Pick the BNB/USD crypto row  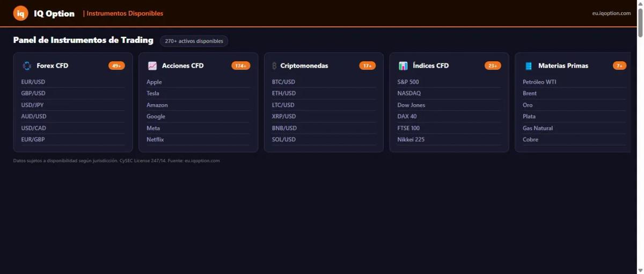(x=324, y=128)
